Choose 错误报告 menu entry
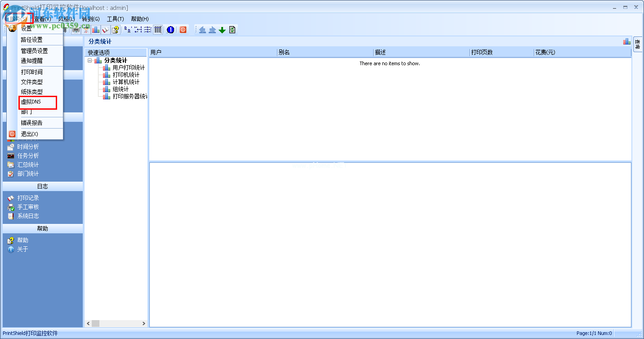Viewport: 644px width, 339px height. (x=35, y=123)
